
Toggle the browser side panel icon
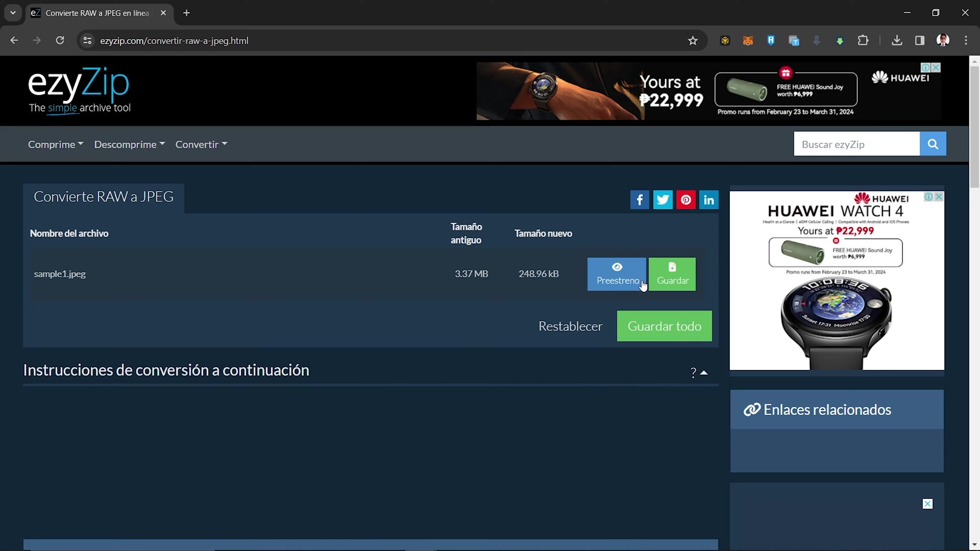click(920, 41)
